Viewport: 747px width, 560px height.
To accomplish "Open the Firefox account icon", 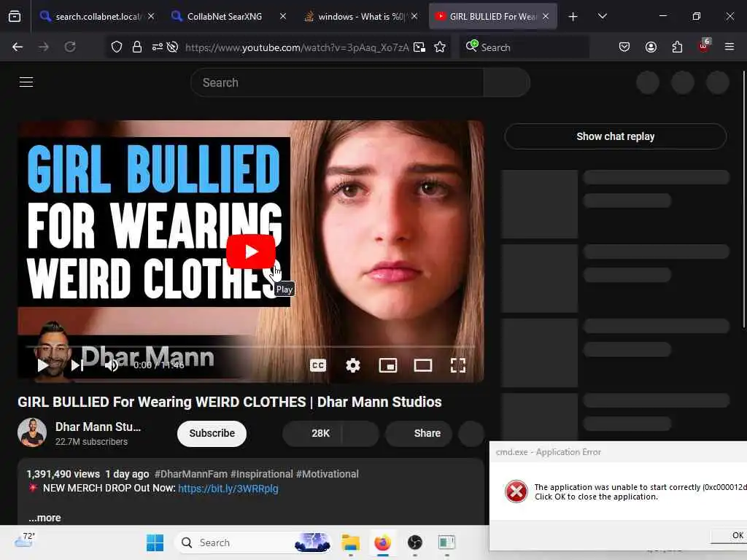I will 651,47.
